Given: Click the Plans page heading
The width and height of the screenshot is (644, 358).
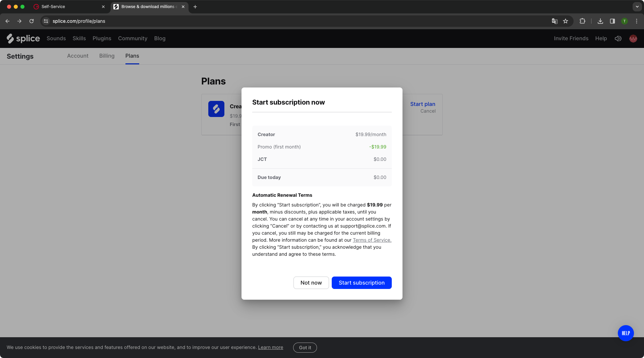Looking at the screenshot, I should click(x=213, y=81).
